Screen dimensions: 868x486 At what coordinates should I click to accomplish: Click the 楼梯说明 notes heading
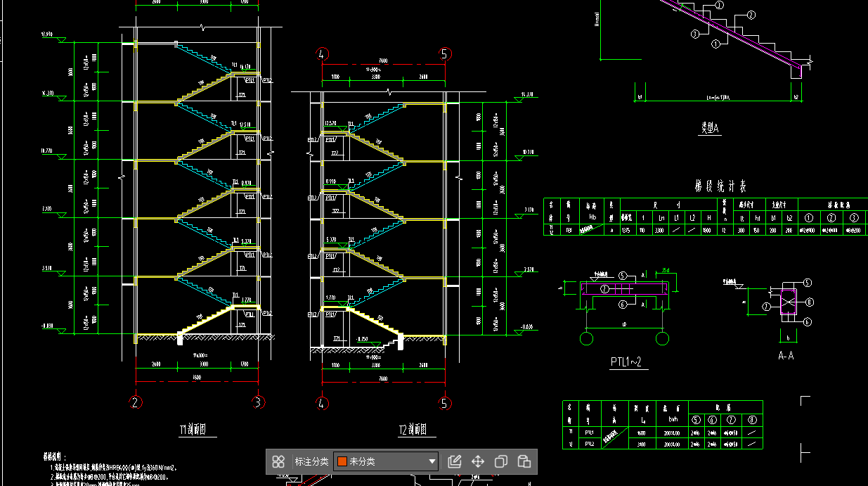point(55,457)
